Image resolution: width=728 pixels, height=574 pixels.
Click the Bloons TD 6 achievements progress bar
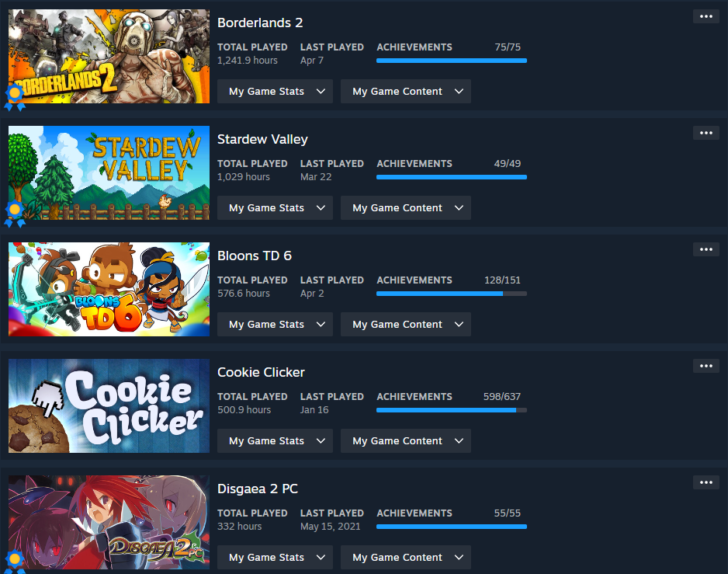click(x=451, y=294)
